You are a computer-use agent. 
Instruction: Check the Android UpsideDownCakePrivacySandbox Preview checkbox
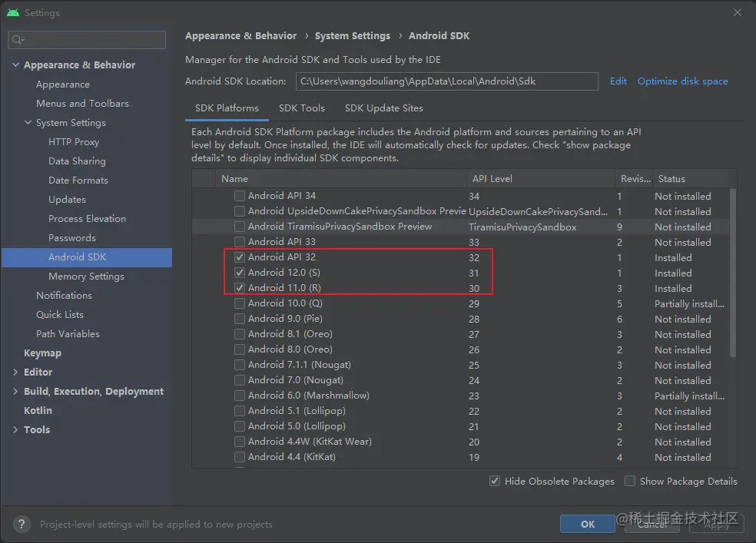click(x=239, y=211)
